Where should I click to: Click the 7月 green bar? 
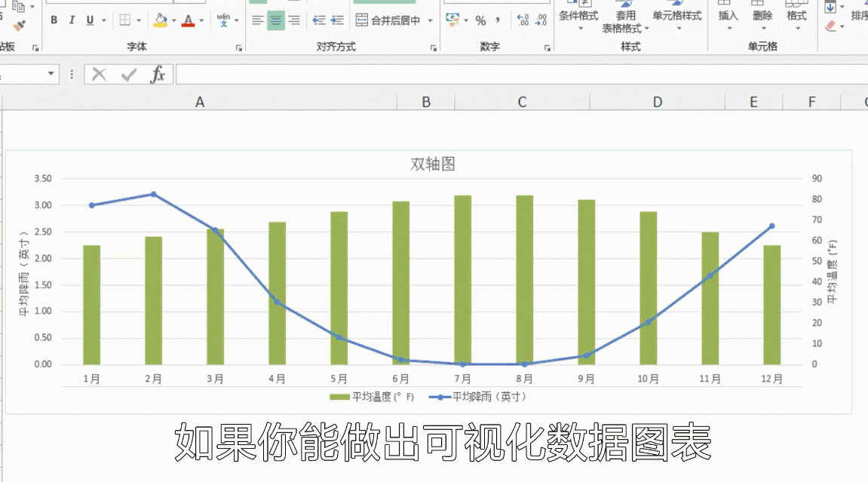tap(463, 280)
